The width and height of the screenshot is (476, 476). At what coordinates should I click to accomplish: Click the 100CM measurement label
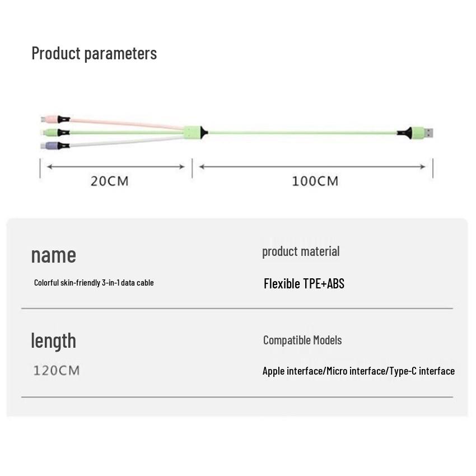click(x=315, y=181)
